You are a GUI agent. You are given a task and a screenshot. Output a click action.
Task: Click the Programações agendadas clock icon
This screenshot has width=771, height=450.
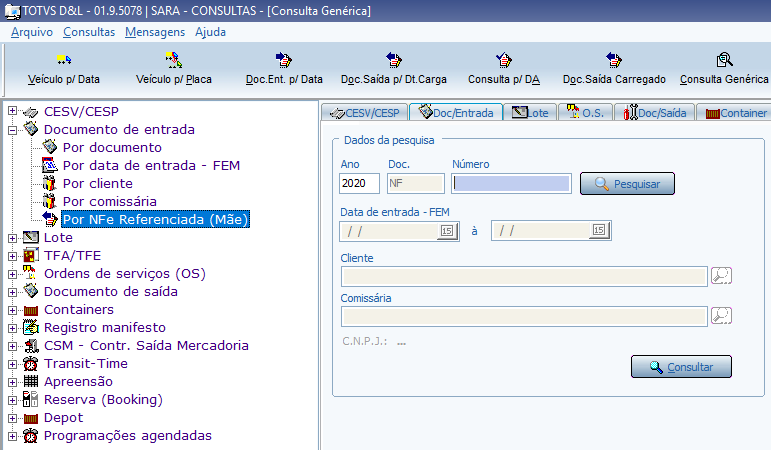pyautogui.click(x=30, y=435)
